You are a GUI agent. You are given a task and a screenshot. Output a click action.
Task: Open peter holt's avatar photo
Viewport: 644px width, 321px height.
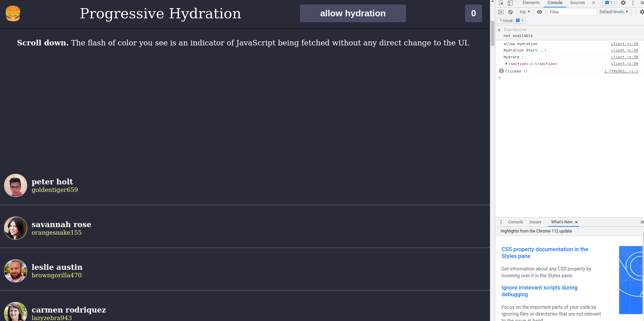[x=16, y=185]
